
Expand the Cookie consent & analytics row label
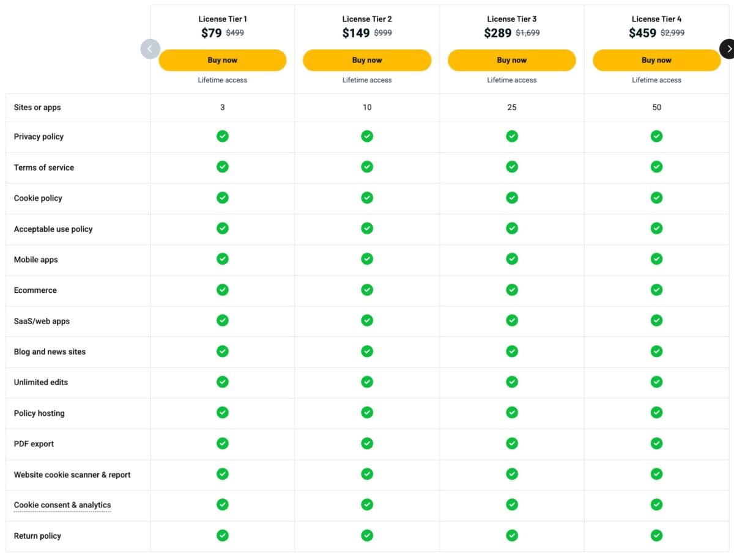coord(62,505)
